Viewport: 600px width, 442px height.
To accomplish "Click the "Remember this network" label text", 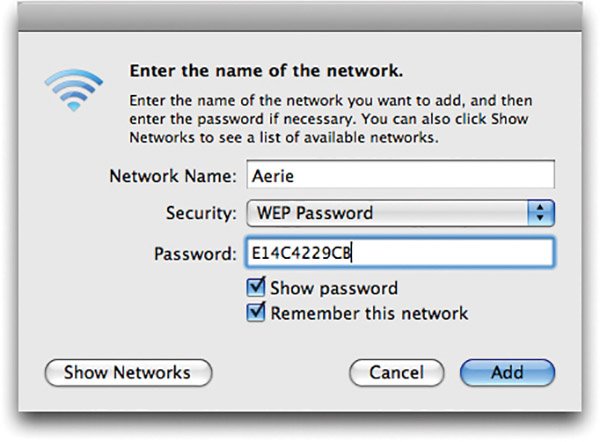I will 369,313.
